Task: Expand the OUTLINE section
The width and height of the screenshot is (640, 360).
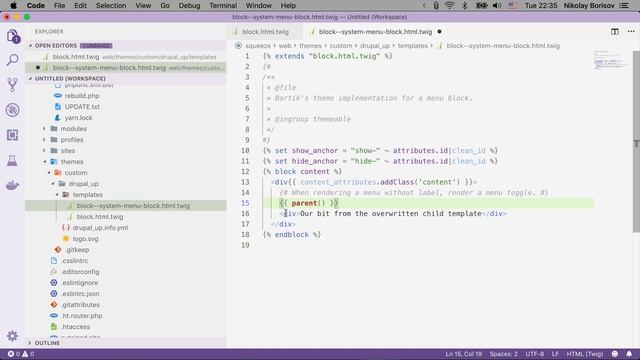Action: pyautogui.click(x=47, y=343)
